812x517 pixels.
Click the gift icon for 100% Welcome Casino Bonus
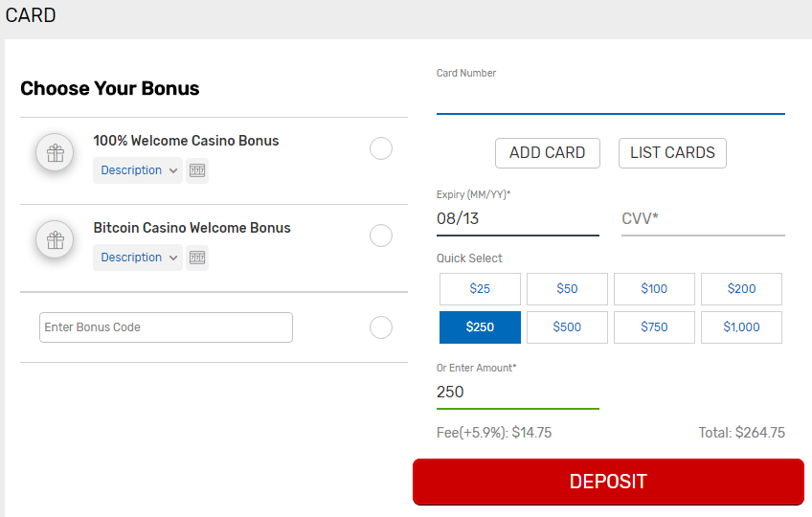point(55,152)
